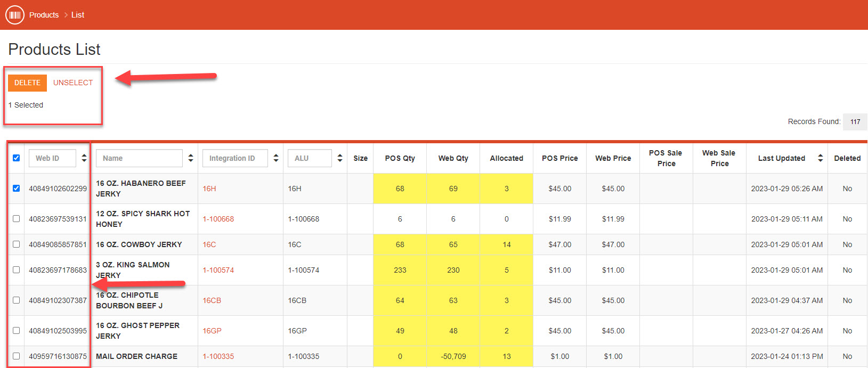Click the 1 Selected status text

pos(26,105)
